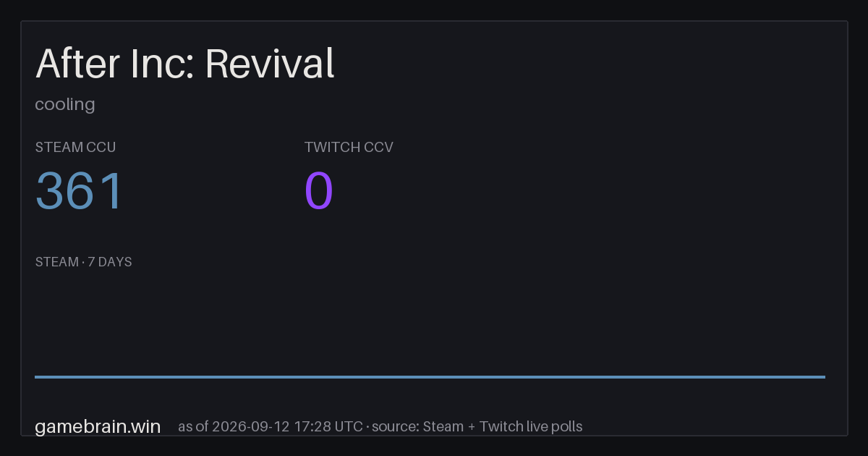Click the "source:" word in the footer

[395, 426]
